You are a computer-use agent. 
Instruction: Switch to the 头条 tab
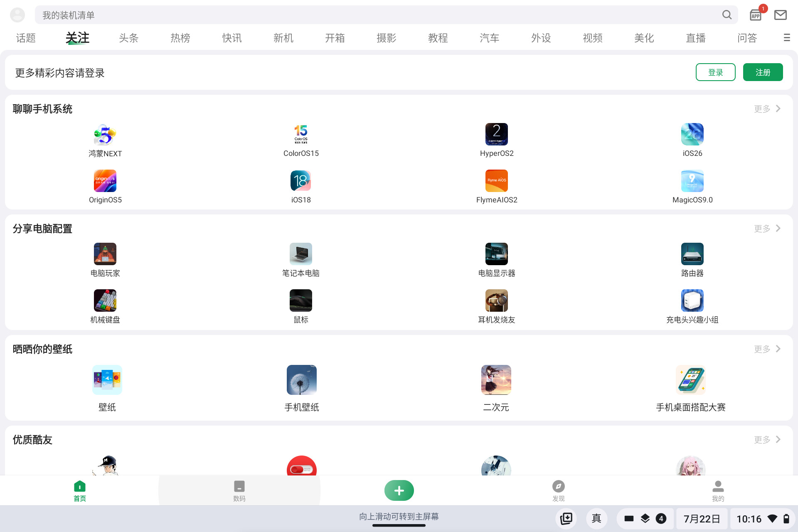point(129,38)
